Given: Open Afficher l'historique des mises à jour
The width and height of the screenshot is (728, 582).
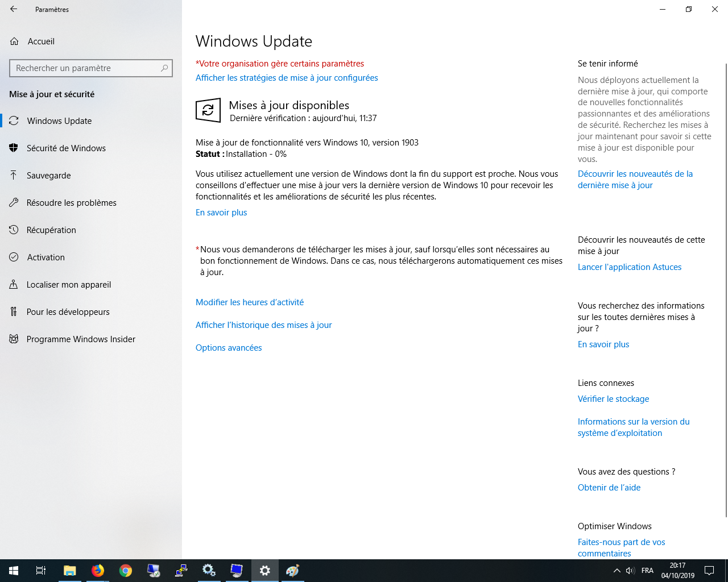Looking at the screenshot, I should coord(263,325).
